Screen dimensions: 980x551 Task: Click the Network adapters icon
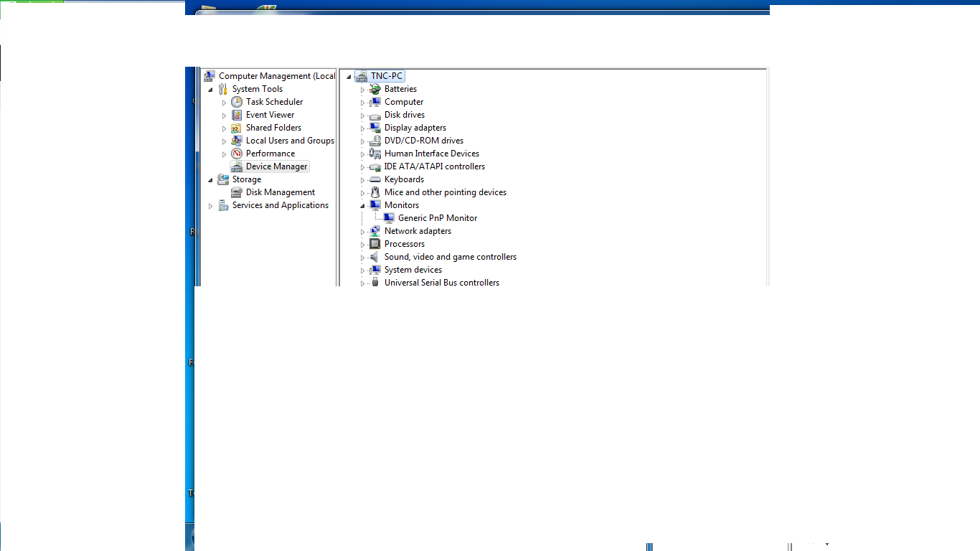374,231
